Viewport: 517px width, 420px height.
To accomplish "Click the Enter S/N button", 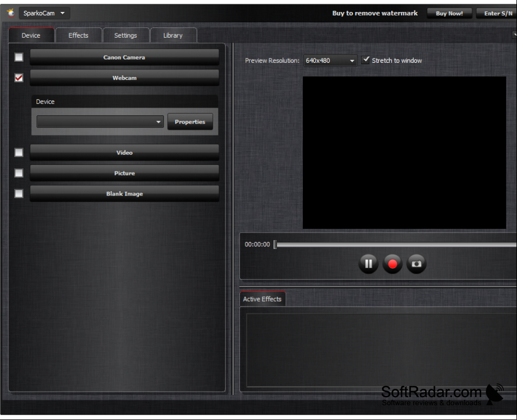I will point(497,14).
